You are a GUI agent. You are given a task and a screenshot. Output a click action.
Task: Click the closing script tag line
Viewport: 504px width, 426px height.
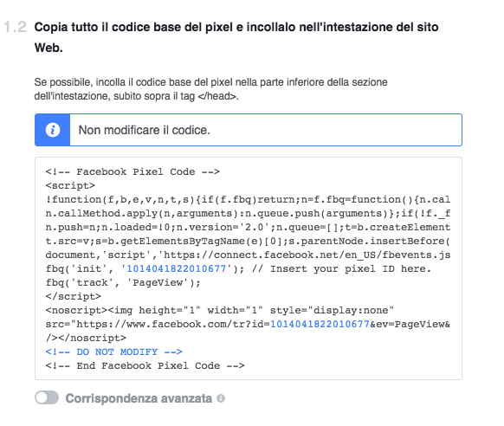tap(74, 296)
